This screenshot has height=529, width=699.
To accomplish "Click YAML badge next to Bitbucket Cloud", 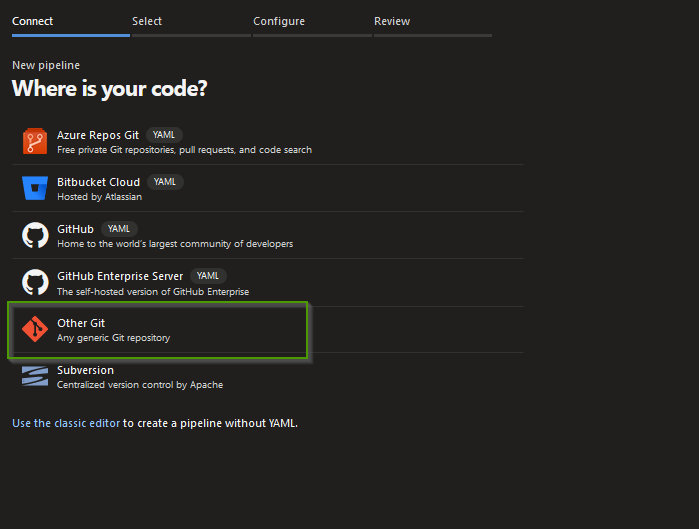I will 165,182.
